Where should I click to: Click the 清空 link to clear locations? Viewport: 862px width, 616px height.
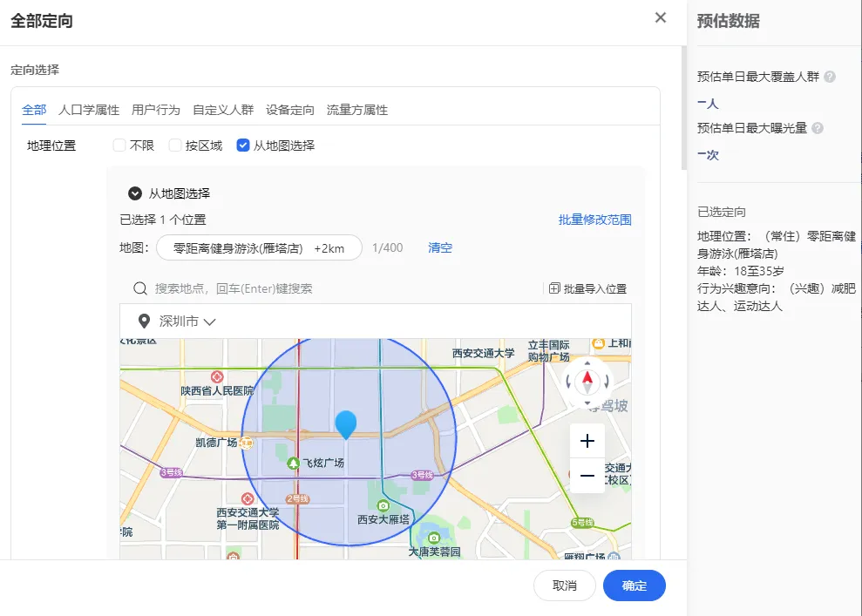439,247
